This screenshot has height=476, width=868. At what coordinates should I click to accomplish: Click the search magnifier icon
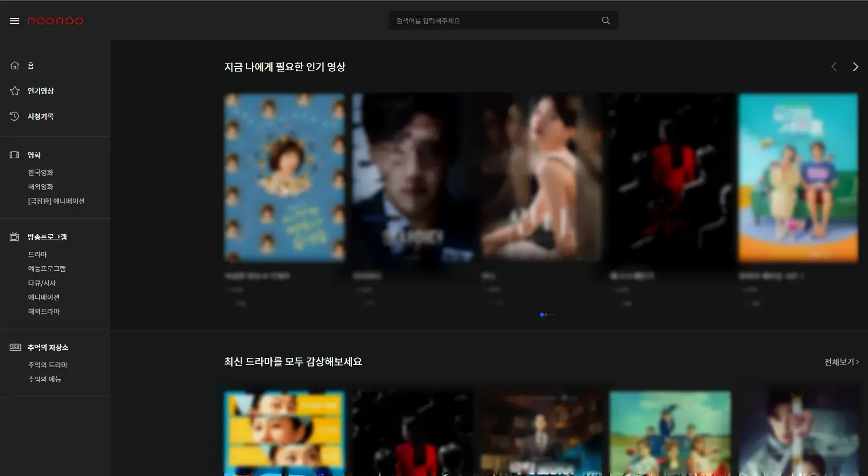(x=605, y=20)
